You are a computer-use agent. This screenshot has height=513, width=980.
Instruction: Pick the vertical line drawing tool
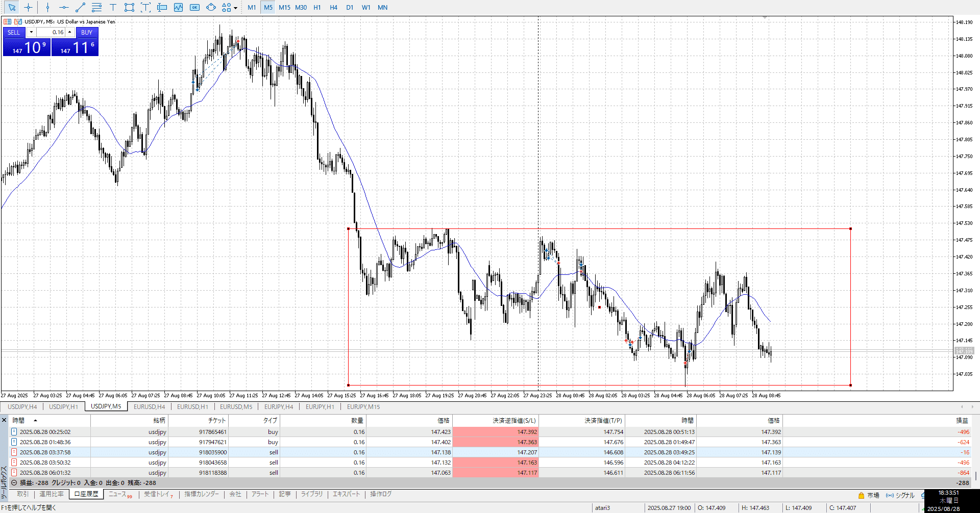point(47,7)
